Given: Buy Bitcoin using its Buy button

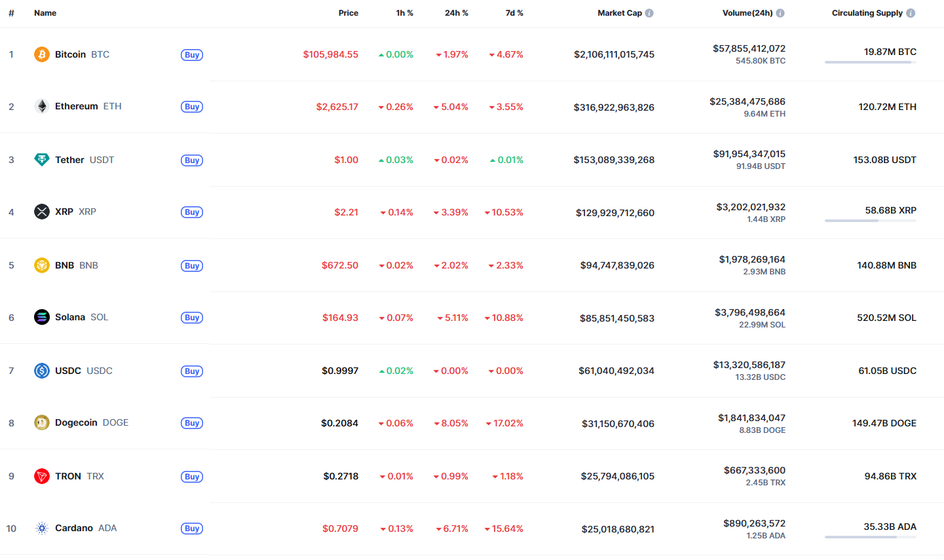Looking at the screenshot, I should pos(192,55).
